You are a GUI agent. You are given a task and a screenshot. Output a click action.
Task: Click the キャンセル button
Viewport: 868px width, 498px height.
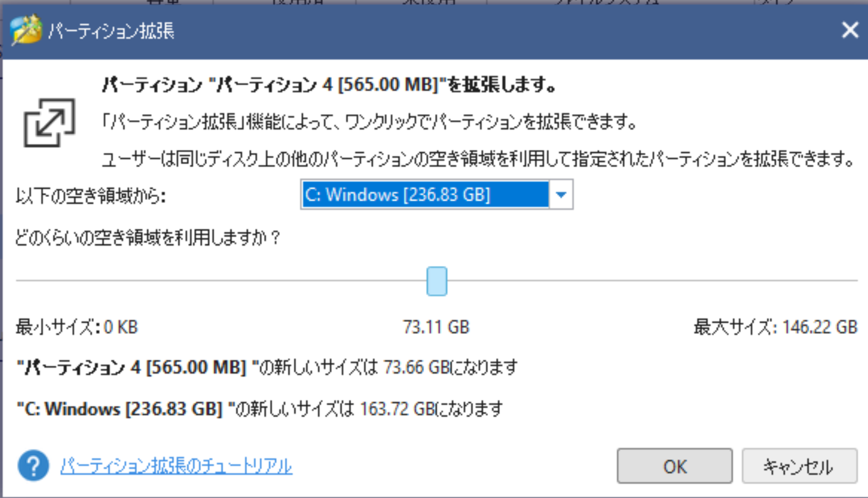799,466
